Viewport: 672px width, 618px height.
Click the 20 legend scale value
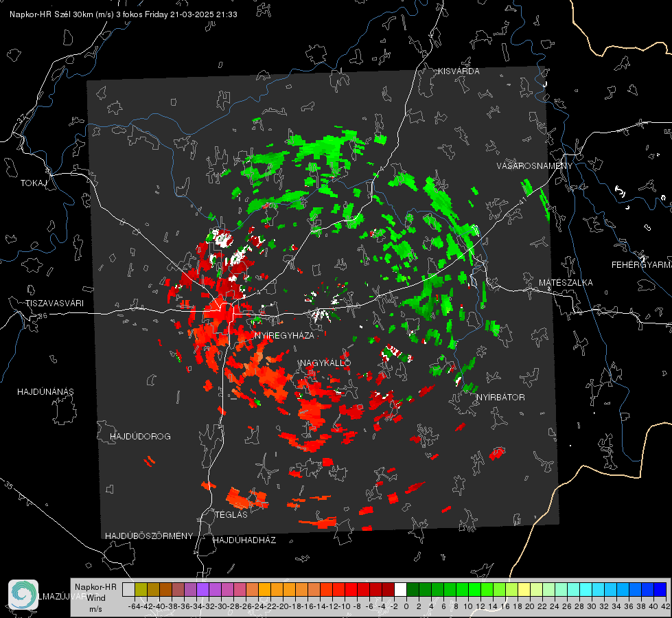530,606
